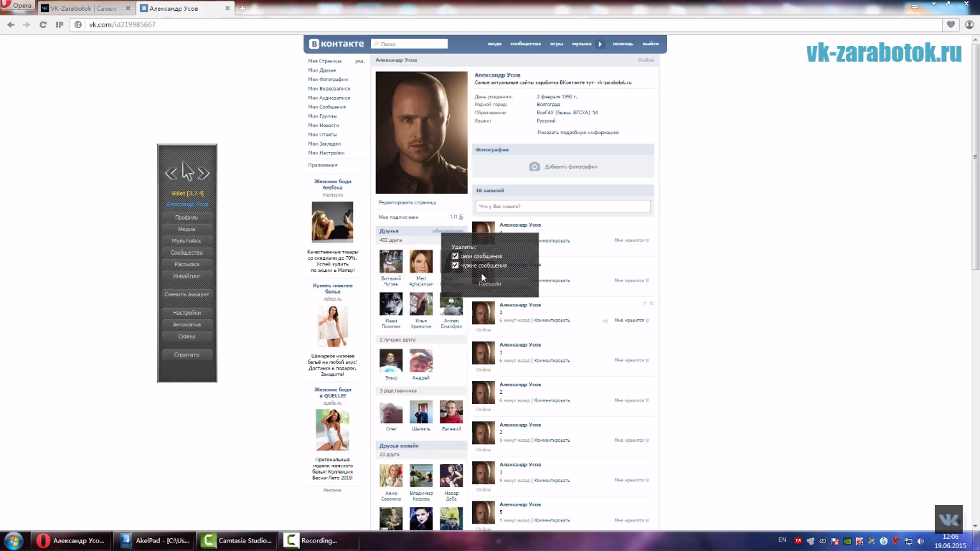Open the 'игры' header link

pyautogui.click(x=557, y=44)
